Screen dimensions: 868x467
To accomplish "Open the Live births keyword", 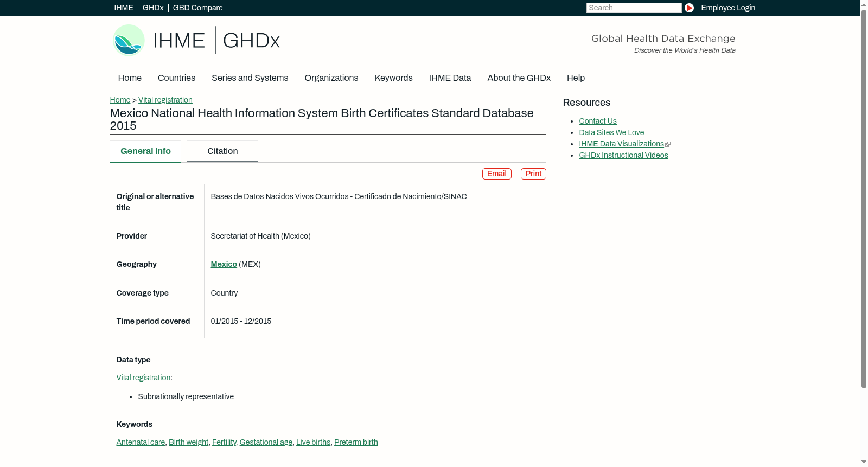I will click(x=313, y=442).
